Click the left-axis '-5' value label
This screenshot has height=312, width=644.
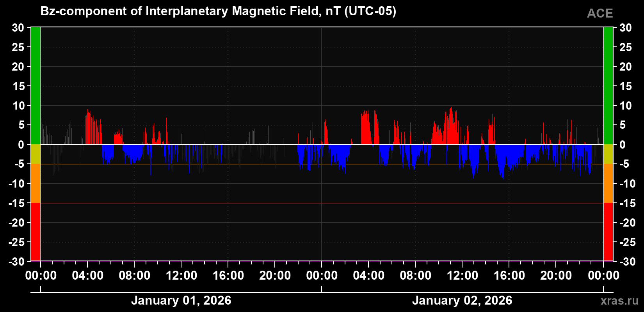pos(20,164)
